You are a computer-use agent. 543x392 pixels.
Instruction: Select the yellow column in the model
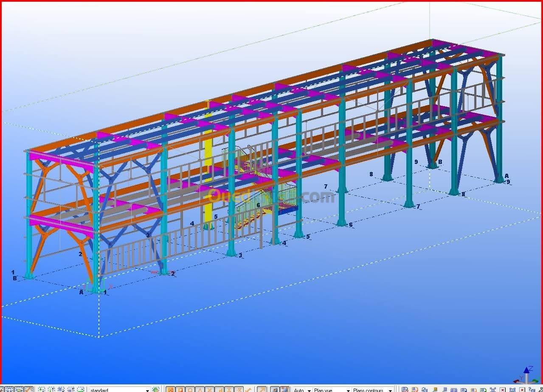(x=208, y=166)
